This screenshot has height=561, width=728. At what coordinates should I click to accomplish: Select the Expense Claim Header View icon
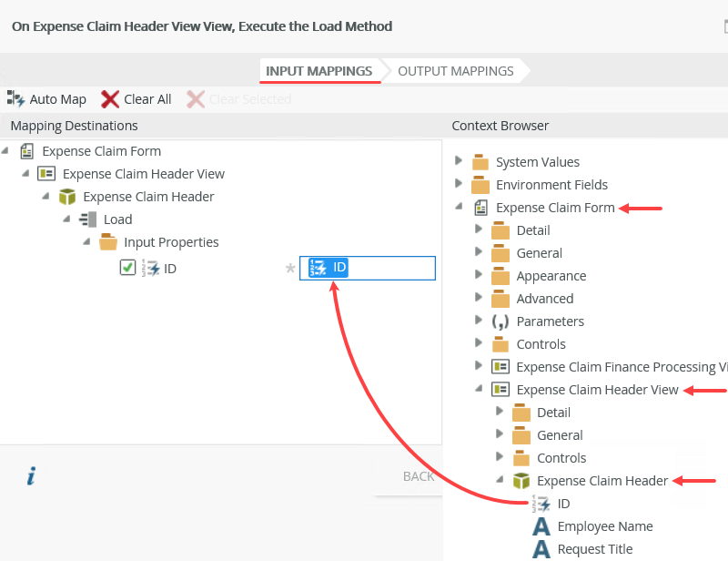pos(500,389)
